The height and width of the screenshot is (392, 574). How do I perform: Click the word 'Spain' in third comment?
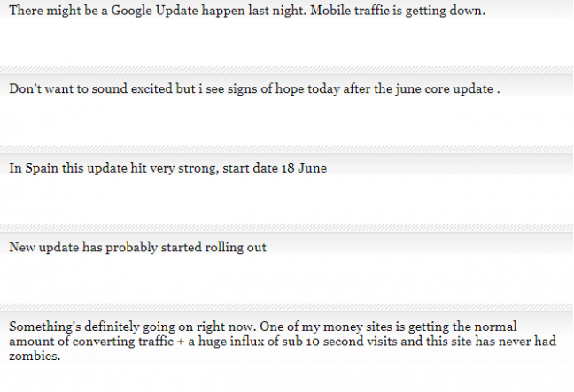click(x=42, y=168)
